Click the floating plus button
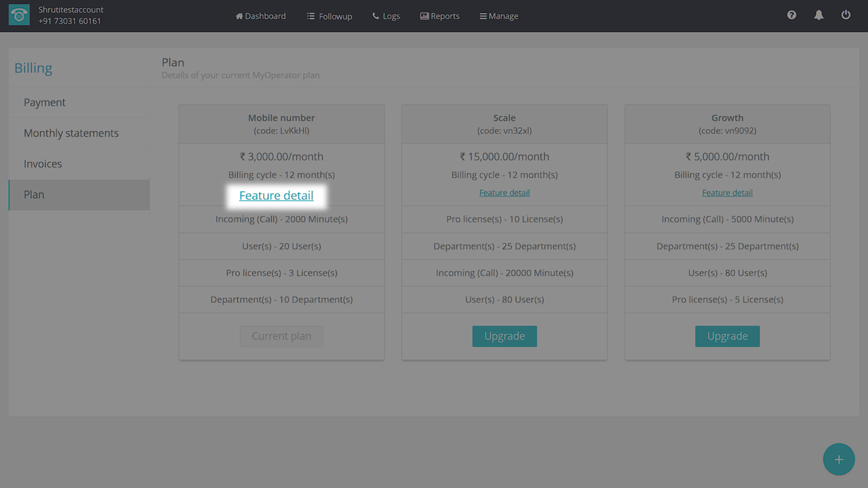This screenshot has height=488, width=868. 839,460
